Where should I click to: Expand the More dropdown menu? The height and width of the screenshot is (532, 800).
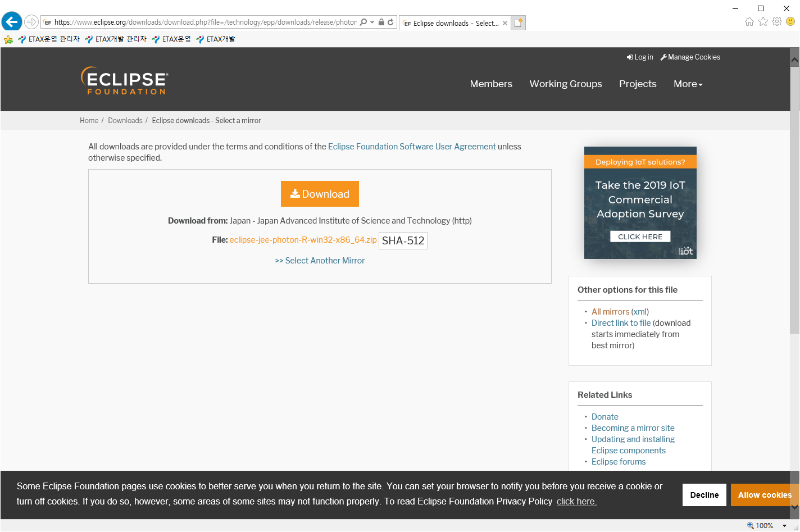point(688,84)
